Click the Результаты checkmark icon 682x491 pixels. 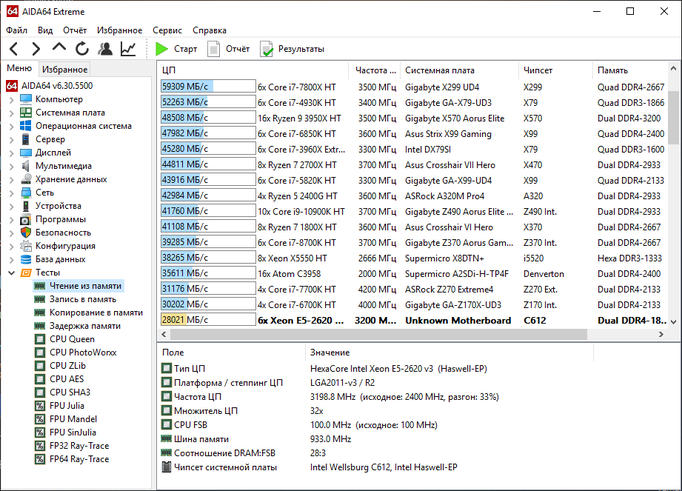(x=266, y=49)
